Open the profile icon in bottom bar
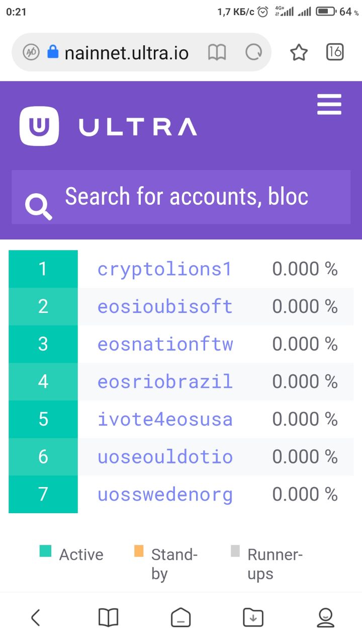 coord(326,617)
